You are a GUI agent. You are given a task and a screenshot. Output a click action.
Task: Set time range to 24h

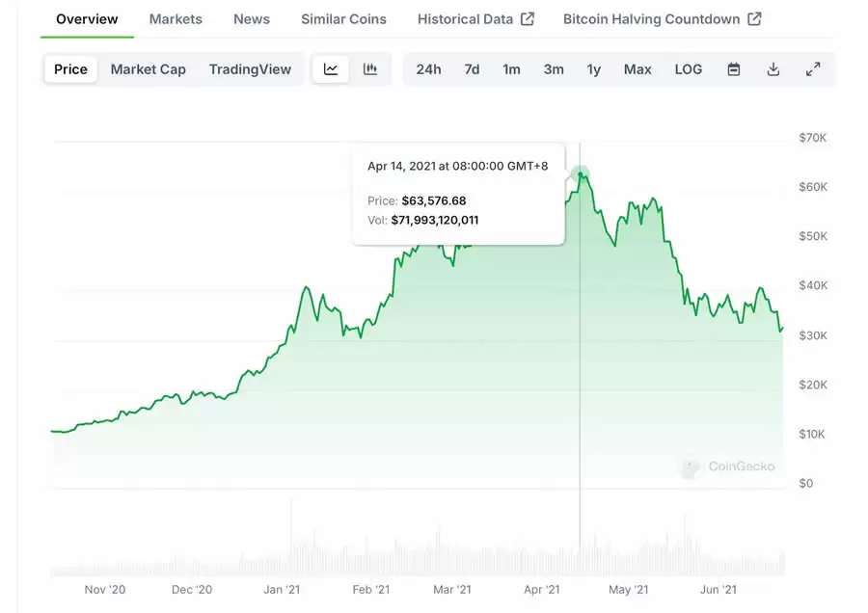[x=428, y=69]
